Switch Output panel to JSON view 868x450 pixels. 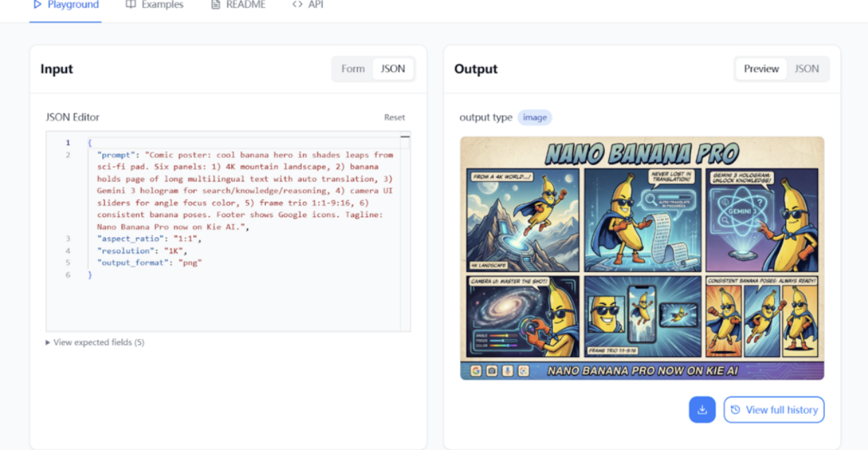(x=807, y=68)
